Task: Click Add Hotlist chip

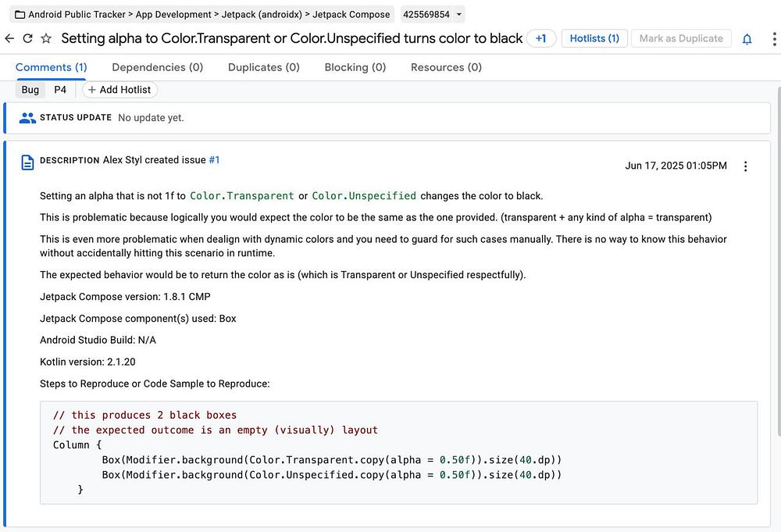Action: (119, 90)
